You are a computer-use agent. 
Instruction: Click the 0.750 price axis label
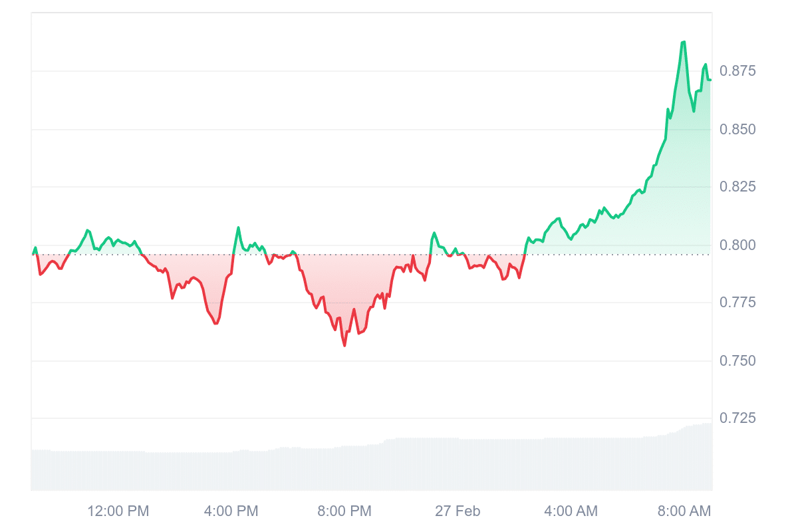(737, 361)
